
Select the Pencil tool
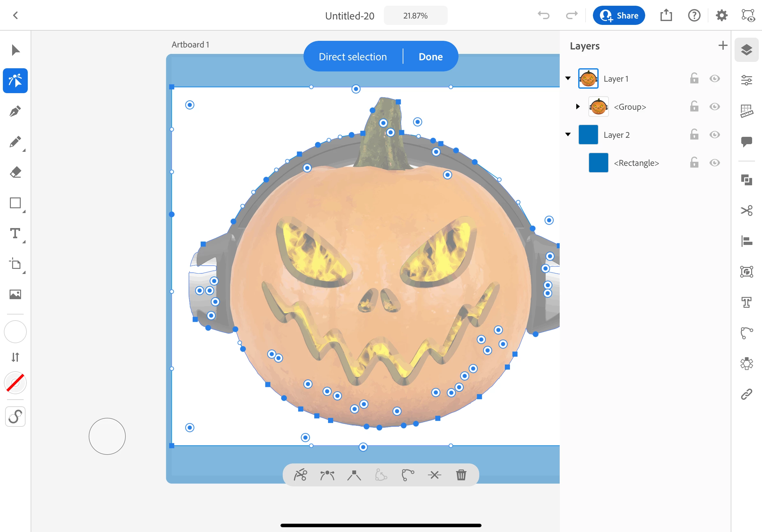tap(15, 142)
